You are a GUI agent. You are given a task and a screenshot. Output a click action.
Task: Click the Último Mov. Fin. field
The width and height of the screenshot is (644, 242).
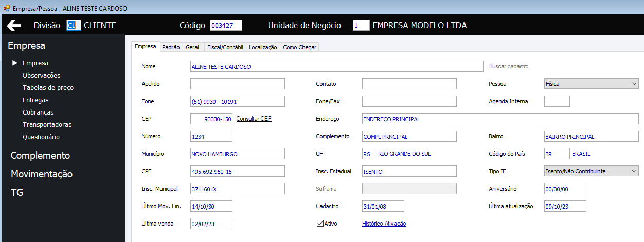pyautogui.click(x=211, y=206)
